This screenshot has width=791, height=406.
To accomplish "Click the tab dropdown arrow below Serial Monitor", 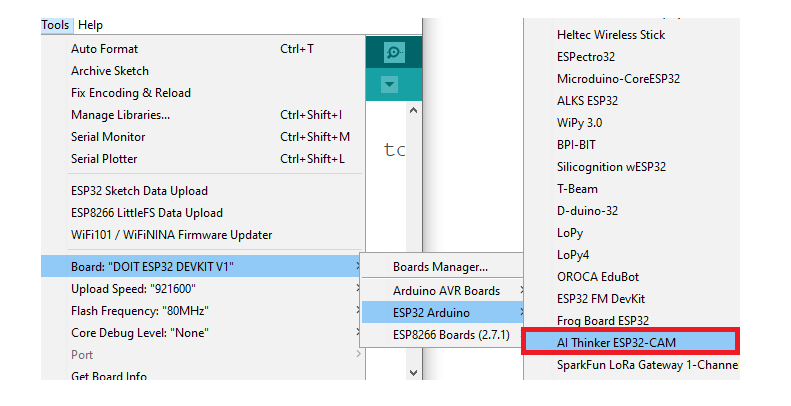I will click(389, 84).
